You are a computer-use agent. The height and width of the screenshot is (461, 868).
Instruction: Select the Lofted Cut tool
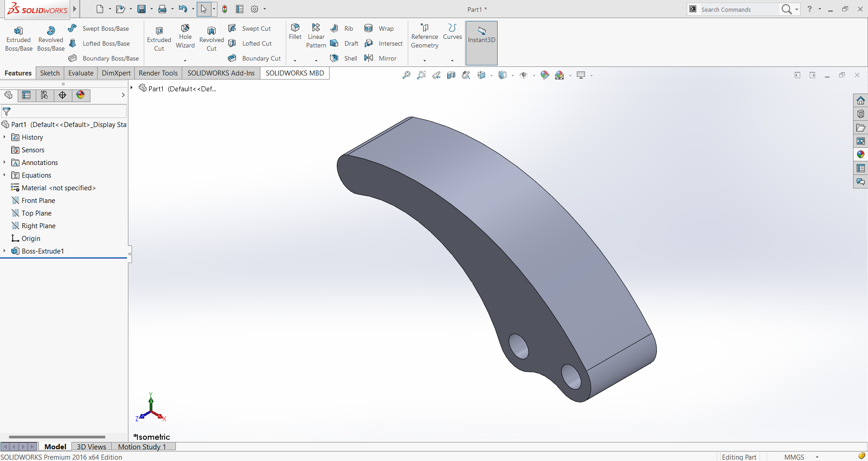tap(250, 43)
